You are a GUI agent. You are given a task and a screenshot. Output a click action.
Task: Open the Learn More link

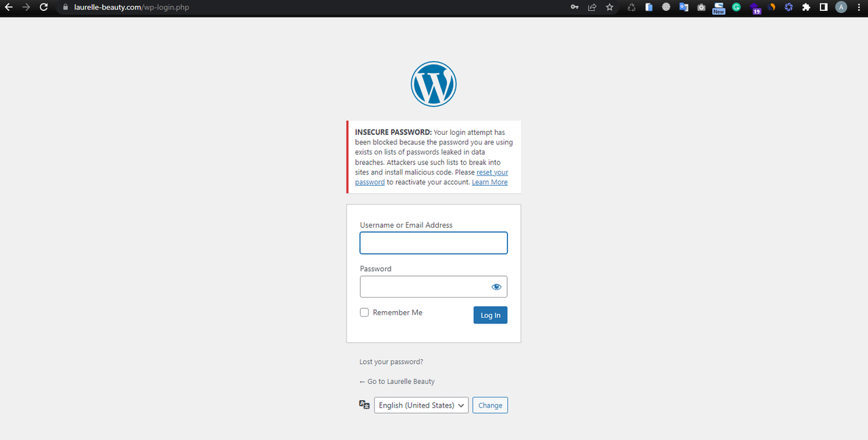[x=490, y=182]
